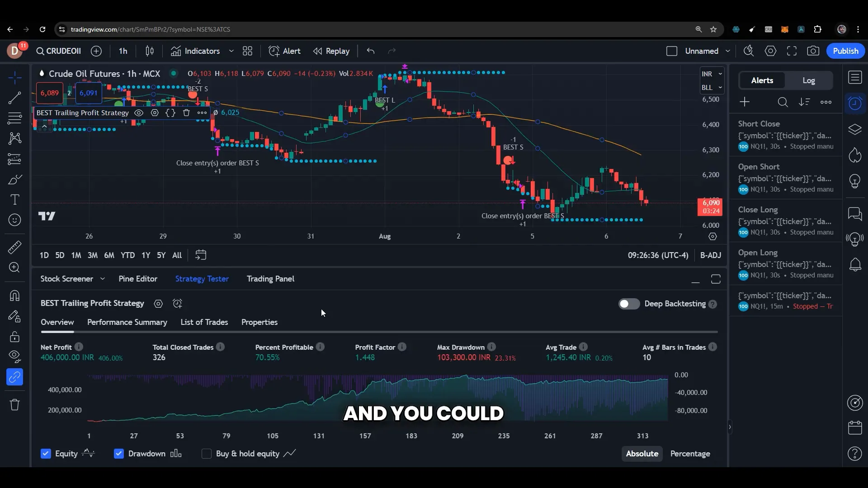Switch equity chart to Percentage
The image size is (868, 488).
(690, 454)
